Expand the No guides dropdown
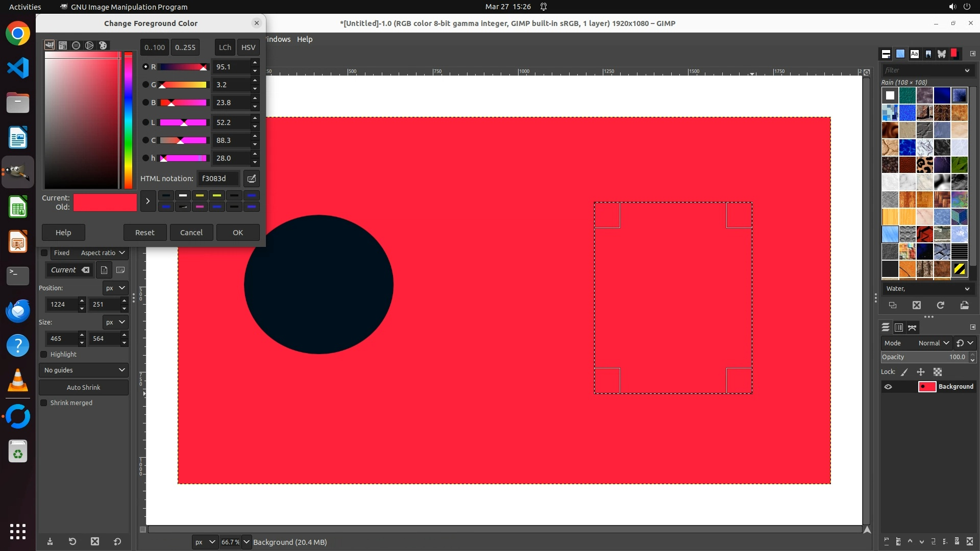The image size is (980, 551). tap(84, 370)
